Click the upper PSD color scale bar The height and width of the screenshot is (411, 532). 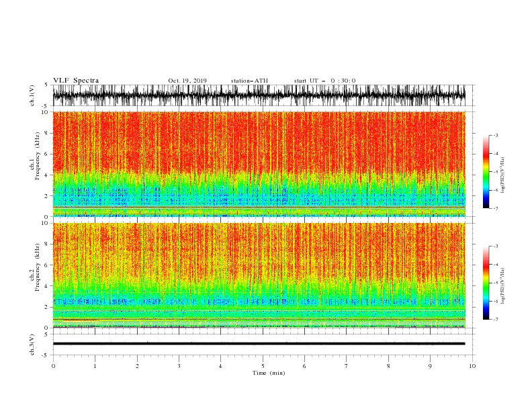pyautogui.click(x=486, y=172)
